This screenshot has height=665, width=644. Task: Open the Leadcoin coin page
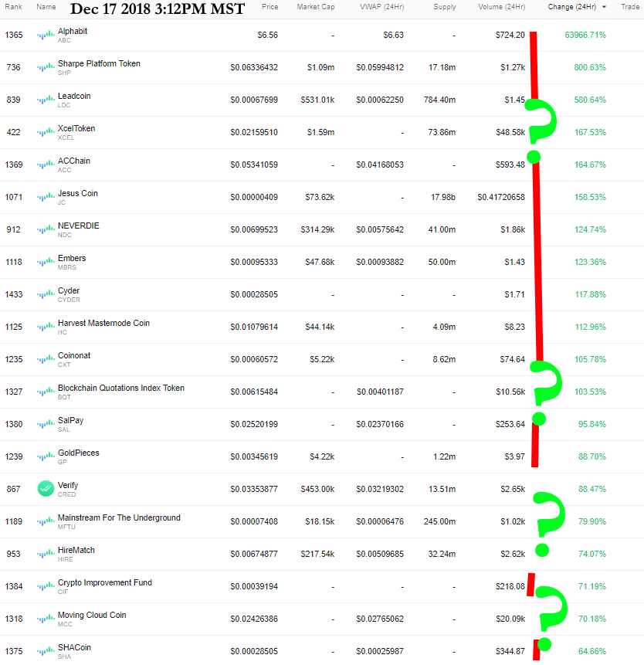(74, 97)
